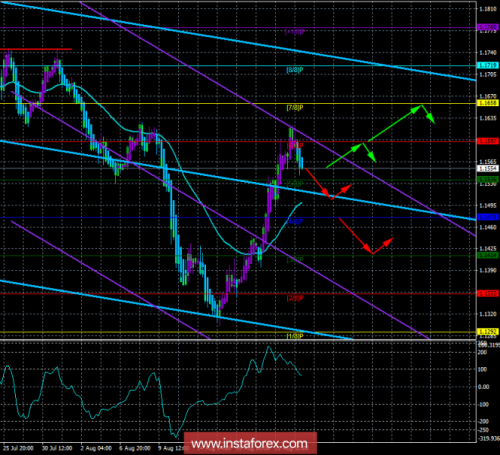Click the indicator -100 scale label
Viewport: 500px width, 455px height.
[483, 404]
